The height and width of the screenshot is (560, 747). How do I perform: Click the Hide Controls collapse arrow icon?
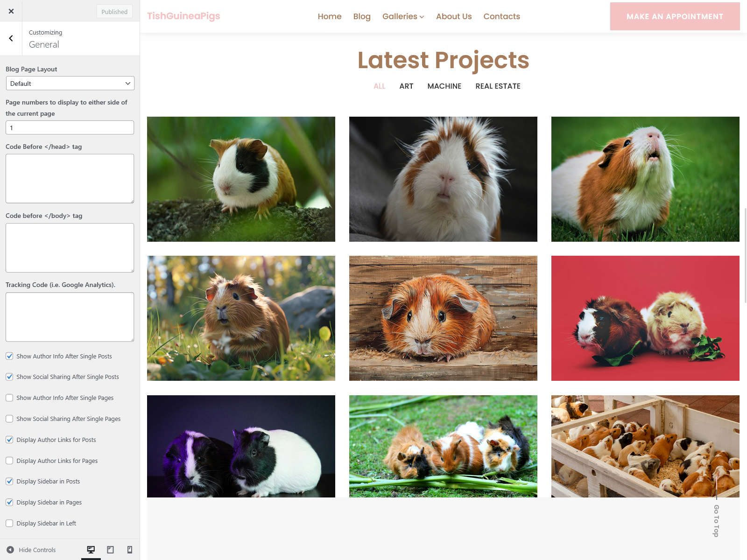(x=10, y=550)
